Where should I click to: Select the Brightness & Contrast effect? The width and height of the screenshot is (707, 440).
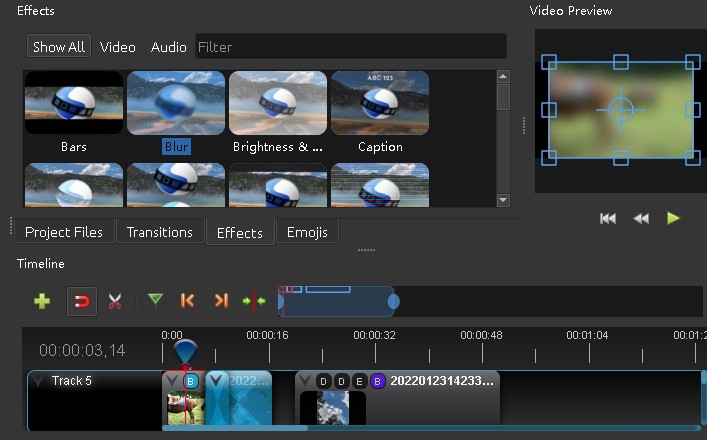pos(278,103)
